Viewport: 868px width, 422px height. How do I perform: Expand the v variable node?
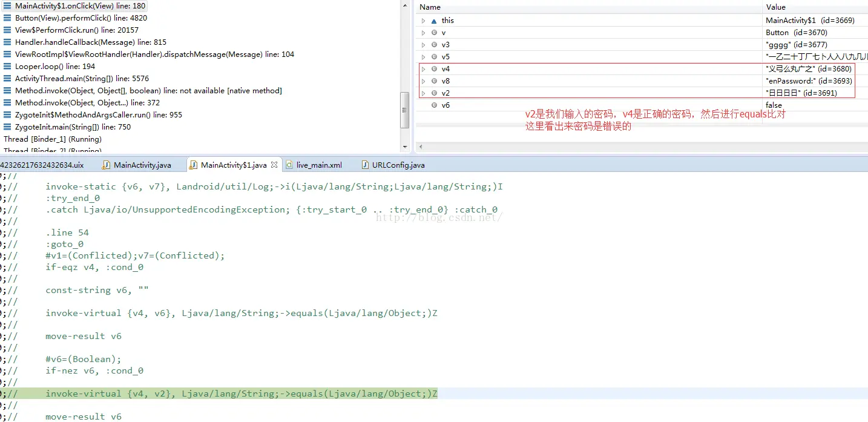click(424, 33)
